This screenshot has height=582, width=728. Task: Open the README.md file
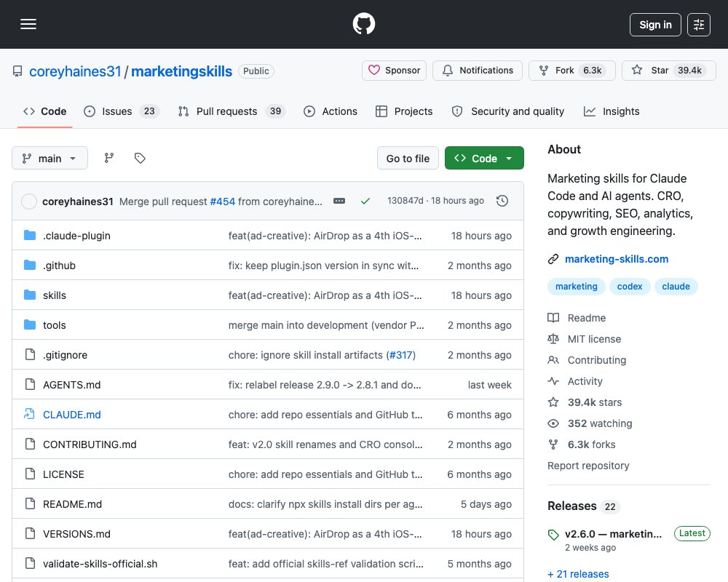point(72,504)
